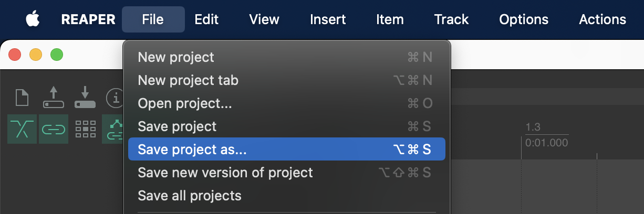Open the Edit menu
This screenshot has width=644, height=214.
pyautogui.click(x=206, y=20)
